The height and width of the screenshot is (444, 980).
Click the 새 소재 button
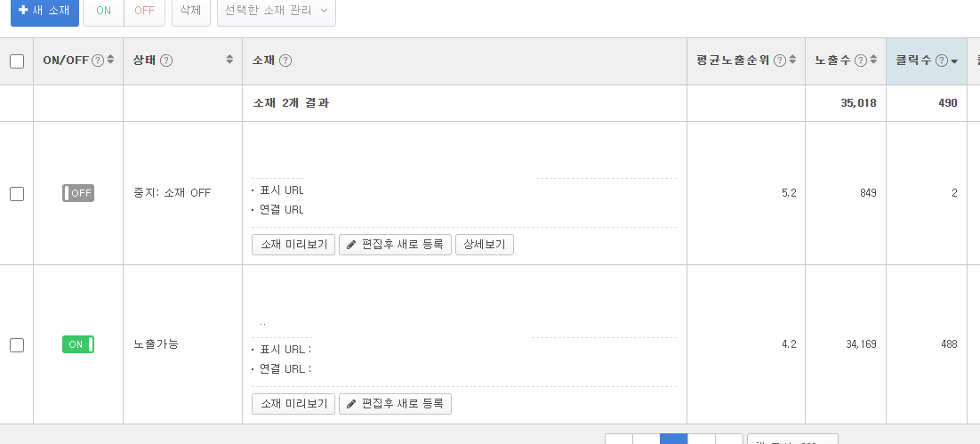coord(45,11)
